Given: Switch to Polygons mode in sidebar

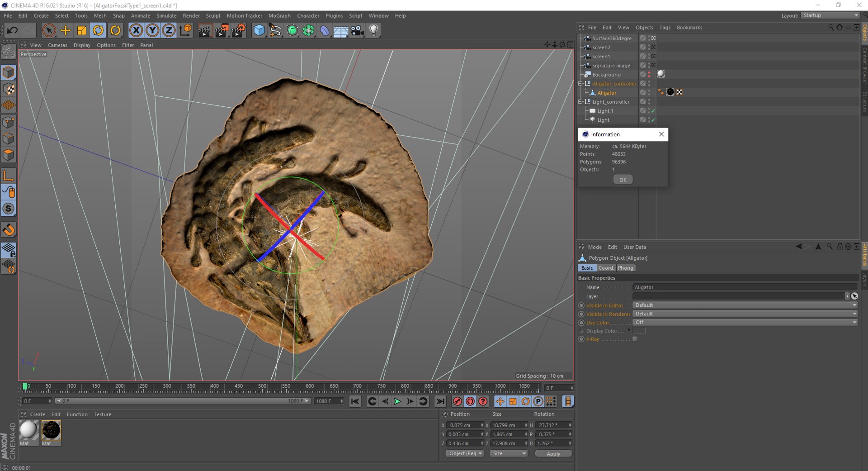Looking at the screenshot, I should (x=9, y=155).
